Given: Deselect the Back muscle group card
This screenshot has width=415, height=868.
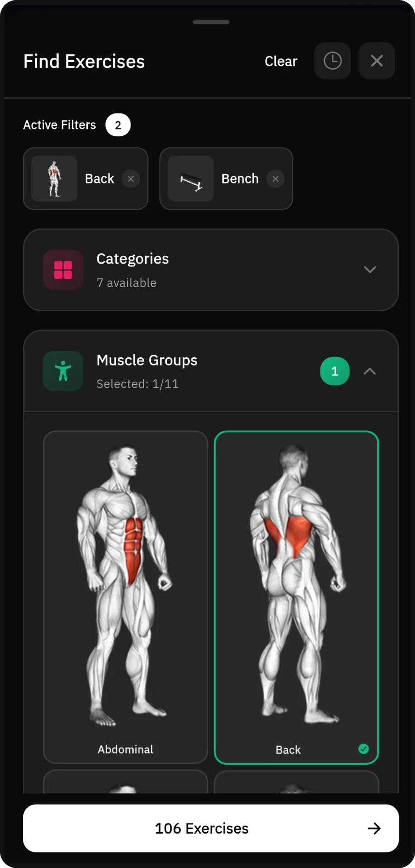Looking at the screenshot, I should click(x=296, y=597).
